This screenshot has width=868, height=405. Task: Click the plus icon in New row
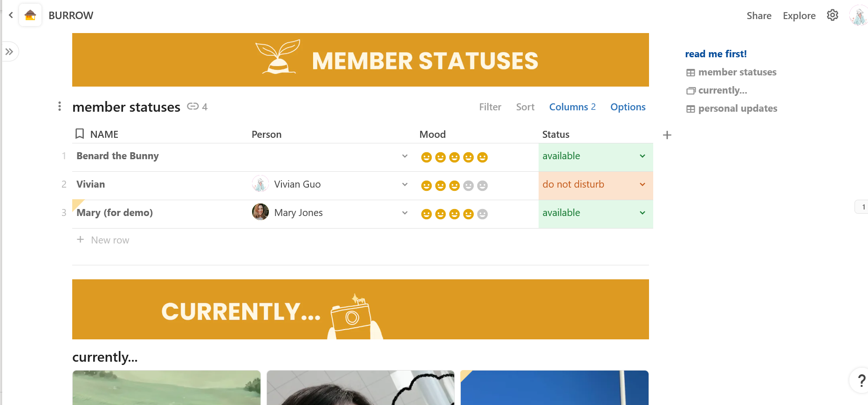coord(81,240)
